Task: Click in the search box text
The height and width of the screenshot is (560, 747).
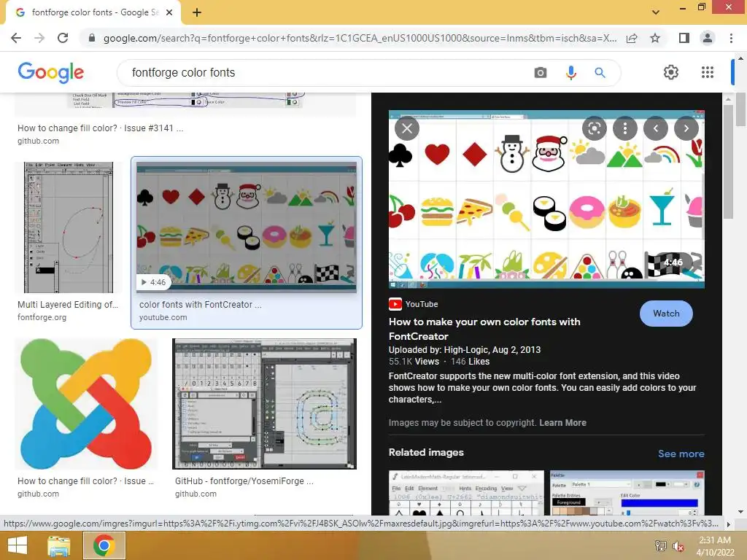Action: (x=183, y=72)
